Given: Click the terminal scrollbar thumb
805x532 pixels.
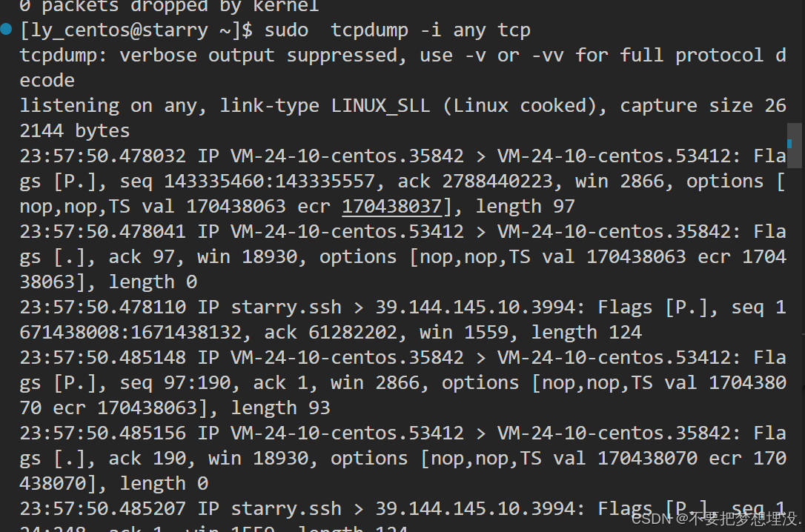Looking at the screenshot, I should pyautogui.click(x=794, y=144).
